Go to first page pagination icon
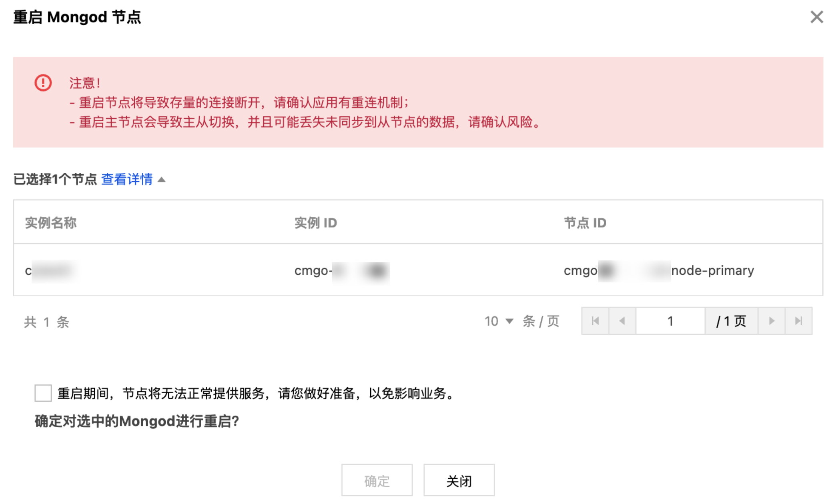This screenshot has width=824, height=504. coord(595,321)
